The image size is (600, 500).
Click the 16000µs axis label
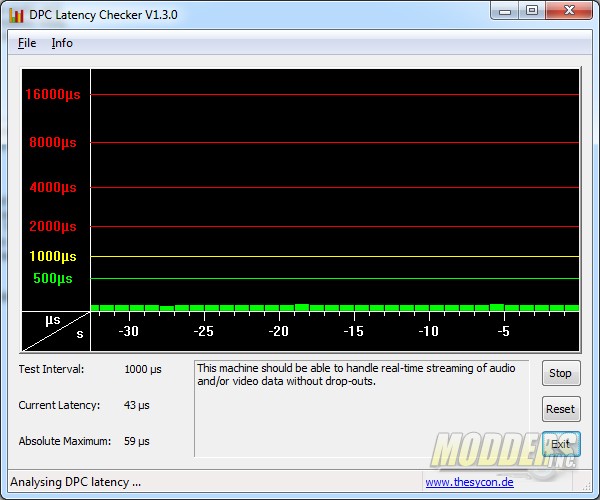tap(53, 94)
